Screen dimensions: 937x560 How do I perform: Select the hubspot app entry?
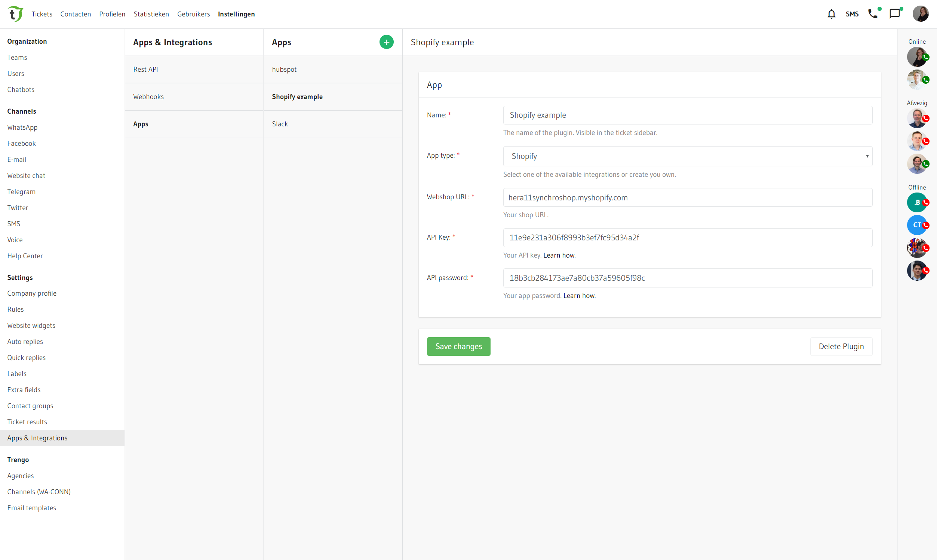click(x=284, y=70)
